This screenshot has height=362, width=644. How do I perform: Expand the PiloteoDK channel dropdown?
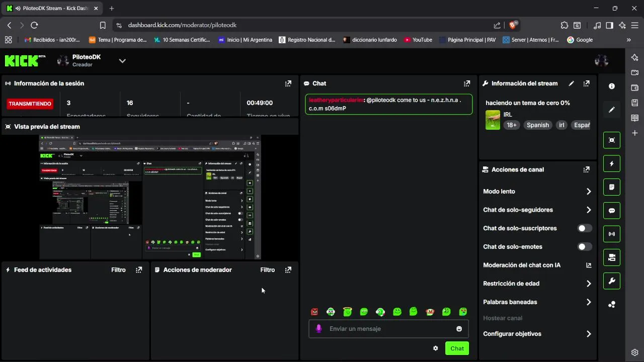point(122,61)
